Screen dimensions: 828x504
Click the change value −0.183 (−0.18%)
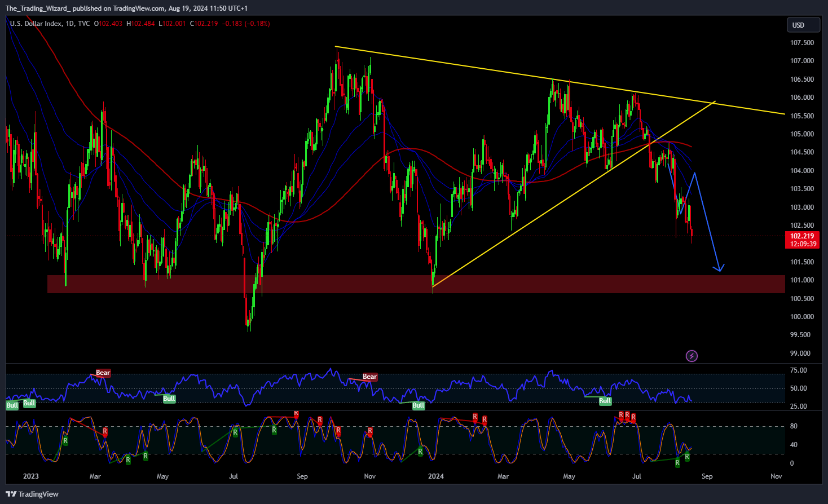click(x=246, y=24)
